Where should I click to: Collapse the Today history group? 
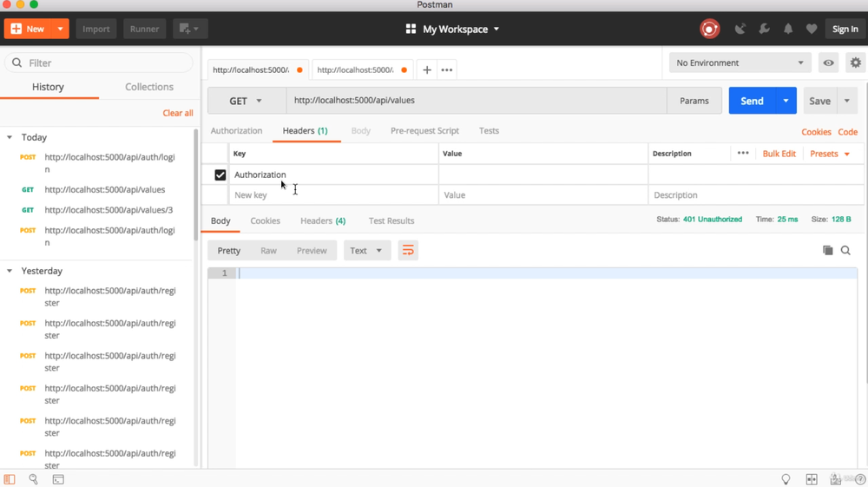[x=10, y=137]
